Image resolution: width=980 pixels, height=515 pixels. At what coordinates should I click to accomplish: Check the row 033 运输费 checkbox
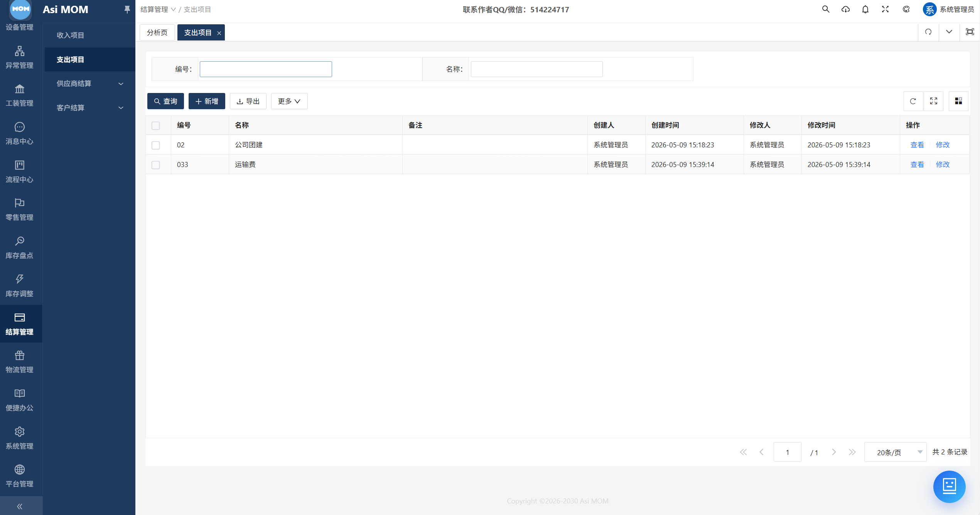click(156, 165)
